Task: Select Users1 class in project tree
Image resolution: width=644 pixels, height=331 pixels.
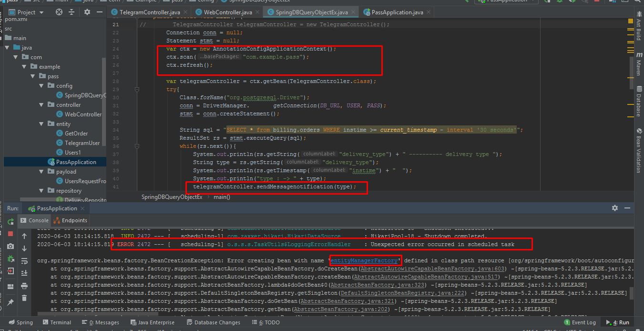Action: pyautogui.click(x=72, y=153)
